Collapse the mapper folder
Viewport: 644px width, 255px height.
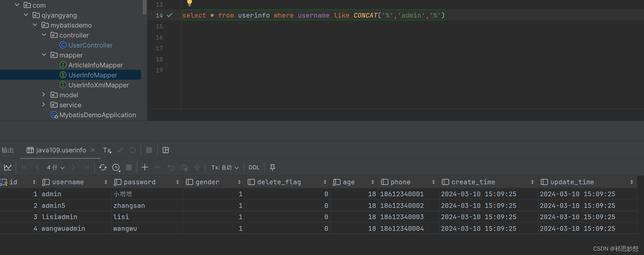coord(44,55)
